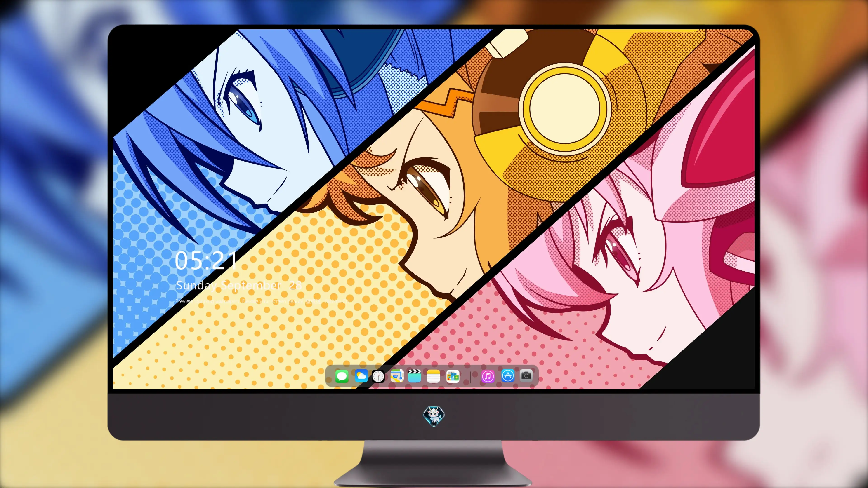
Task: Open the App Store in the dock
Action: coord(508,375)
